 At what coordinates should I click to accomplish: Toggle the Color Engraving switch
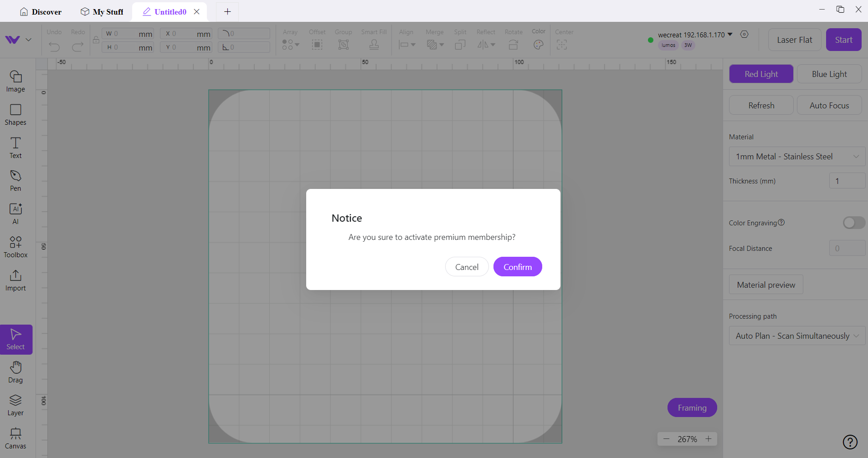853,223
